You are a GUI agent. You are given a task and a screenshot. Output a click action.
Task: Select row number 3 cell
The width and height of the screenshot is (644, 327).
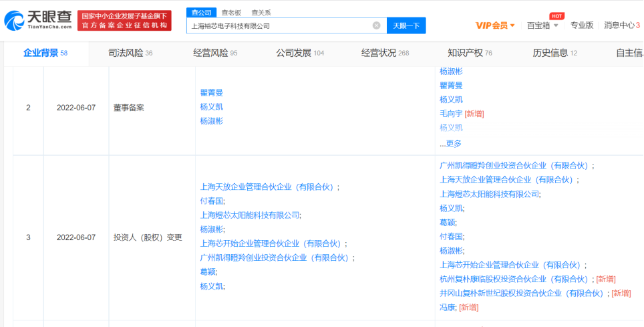[28, 237]
